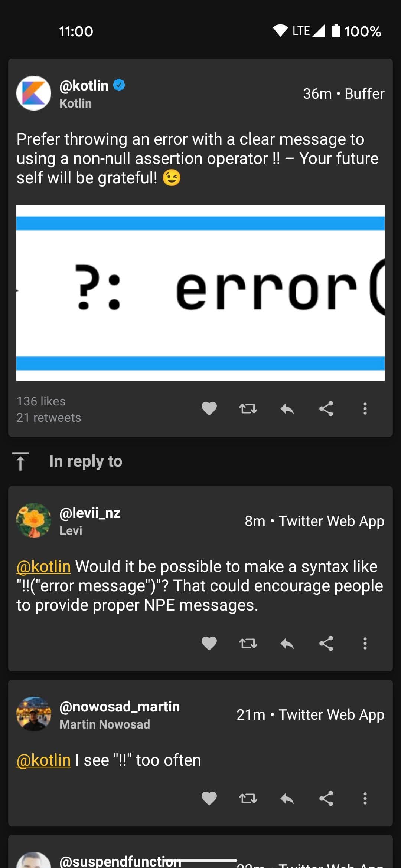Open the overflow menu on Kotlin's tweet
The image size is (401, 868).
tap(365, 409)
